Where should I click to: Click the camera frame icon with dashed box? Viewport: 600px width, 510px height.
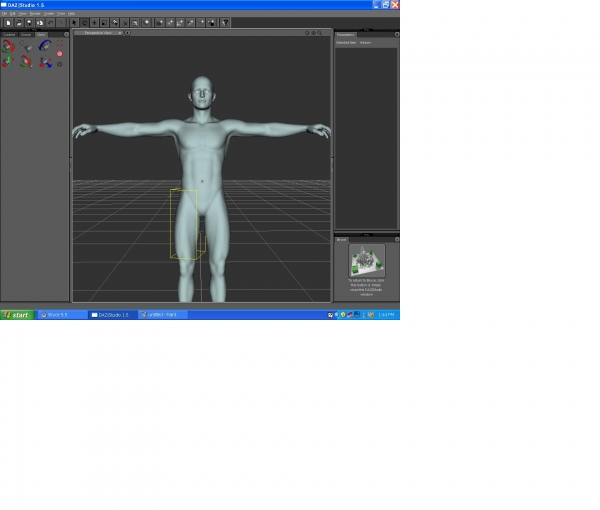[x=26, y=46]
